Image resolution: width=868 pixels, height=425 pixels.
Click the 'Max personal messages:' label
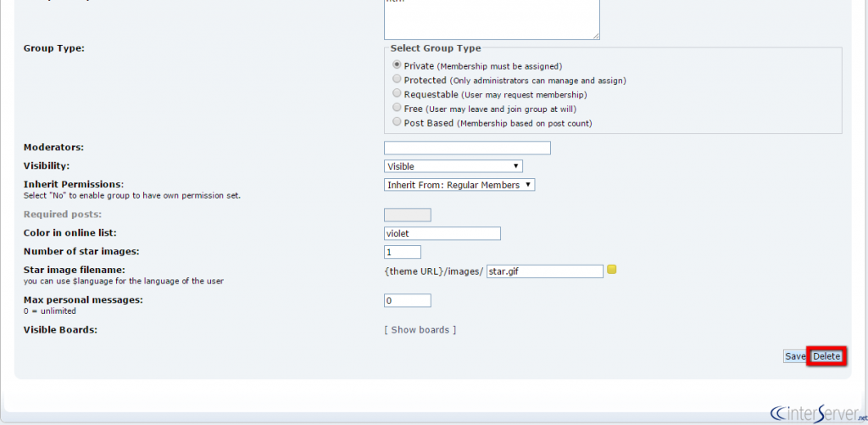83,299
